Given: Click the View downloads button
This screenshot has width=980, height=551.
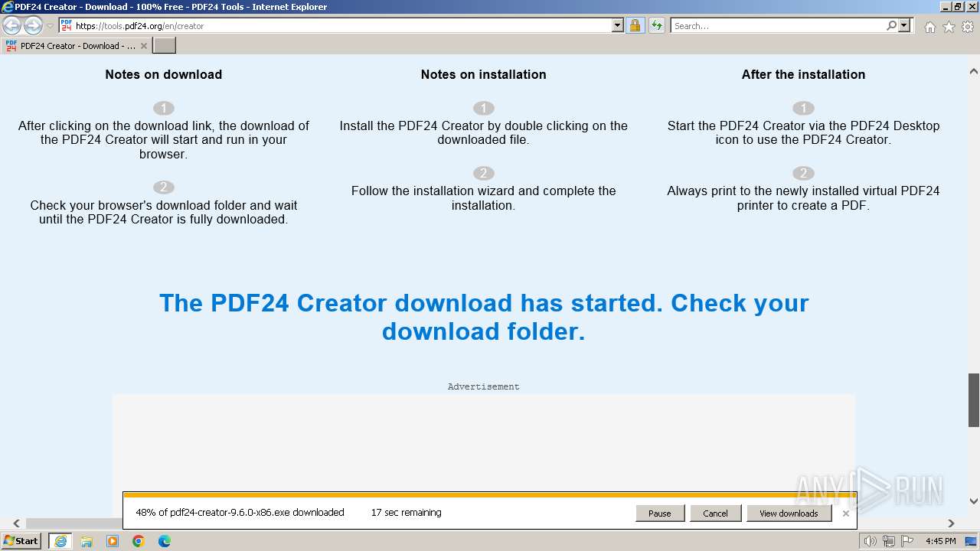Looking at the screenshot, I should [789, 514].
